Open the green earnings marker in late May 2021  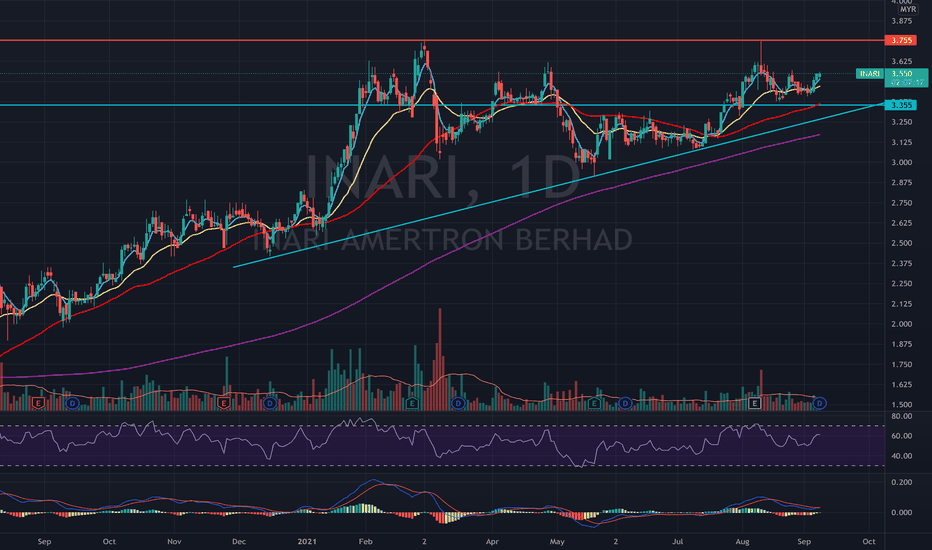pyautogui.click(x=593, y=404)
